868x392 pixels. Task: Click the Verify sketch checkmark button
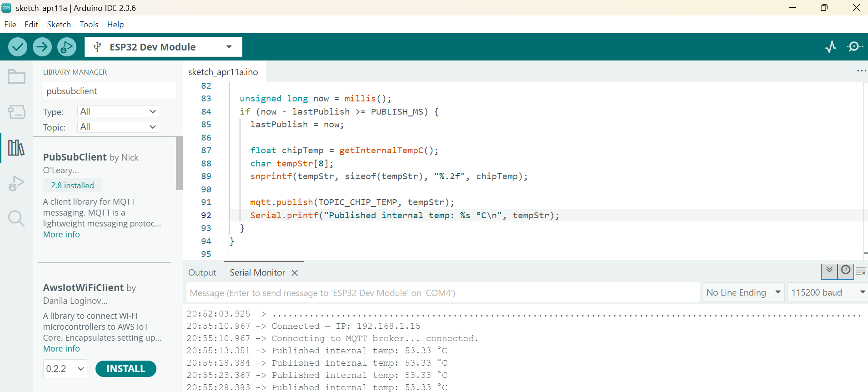pyautogui.click(x=18, y=47)
